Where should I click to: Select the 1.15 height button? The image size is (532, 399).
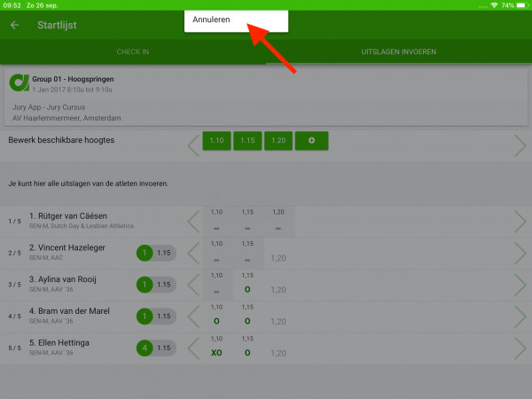tap(247, 141)
